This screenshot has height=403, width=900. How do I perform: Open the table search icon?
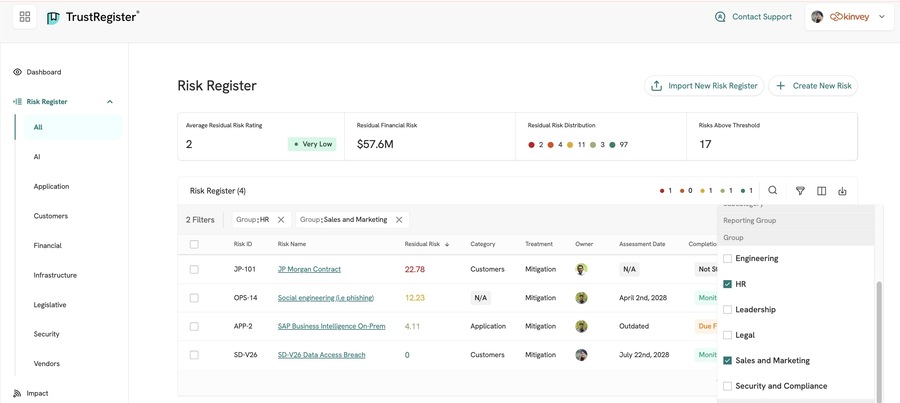(773, 191)
